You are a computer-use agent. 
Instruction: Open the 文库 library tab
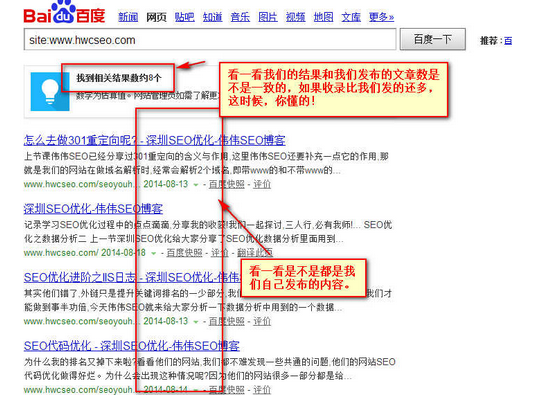click(351, 17)
